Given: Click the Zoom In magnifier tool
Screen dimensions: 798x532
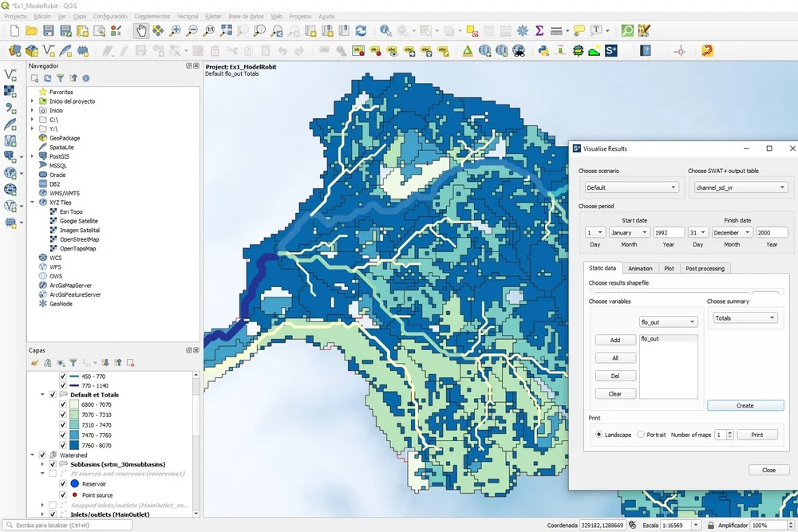Looking at the screenshot, I should click(175, 31).
